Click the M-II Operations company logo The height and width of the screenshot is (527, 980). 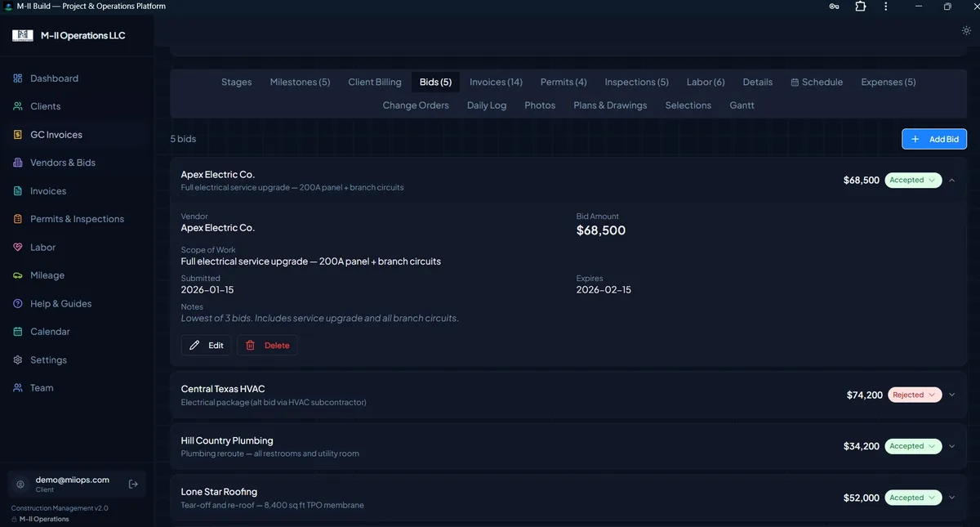coord(23,36)
